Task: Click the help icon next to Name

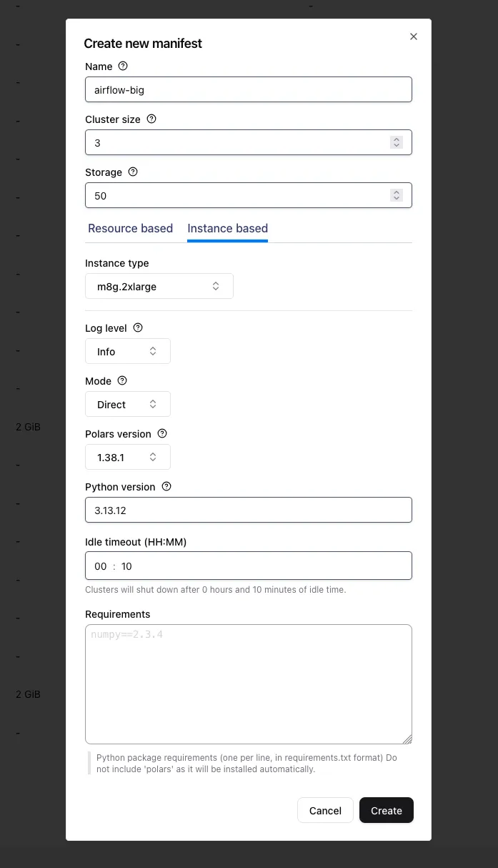Action: pos(123,66)
